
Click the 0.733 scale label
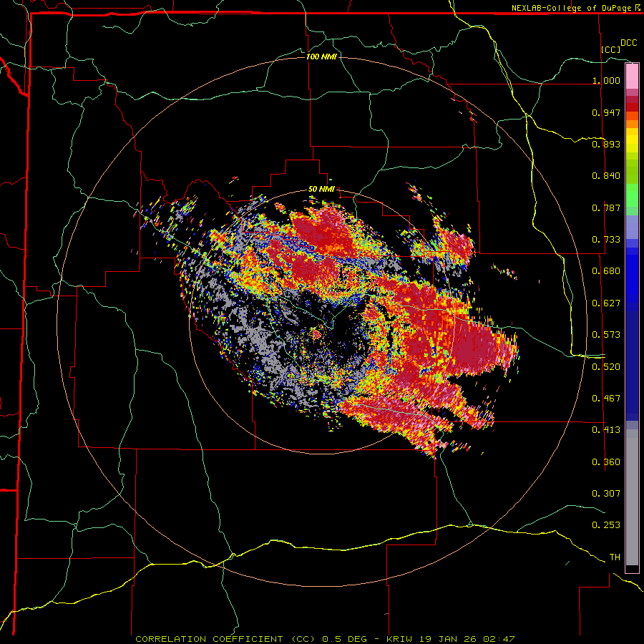coord(606,240)
